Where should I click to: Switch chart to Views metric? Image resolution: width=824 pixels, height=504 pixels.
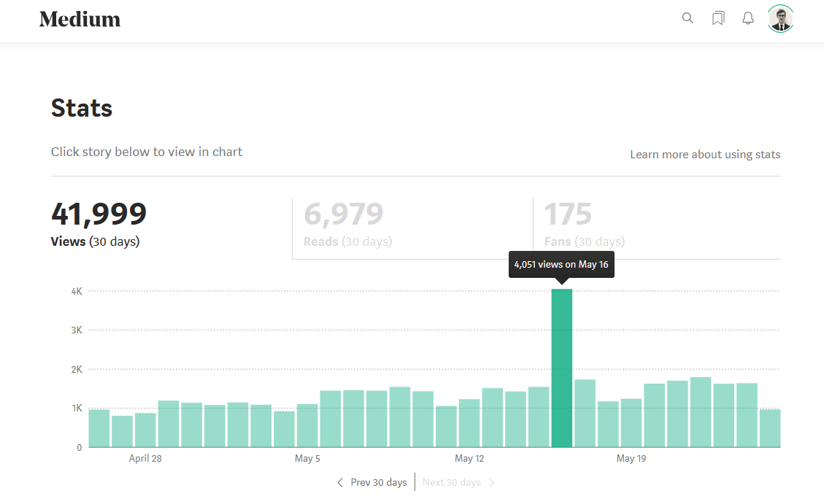(x=99, y=224)
